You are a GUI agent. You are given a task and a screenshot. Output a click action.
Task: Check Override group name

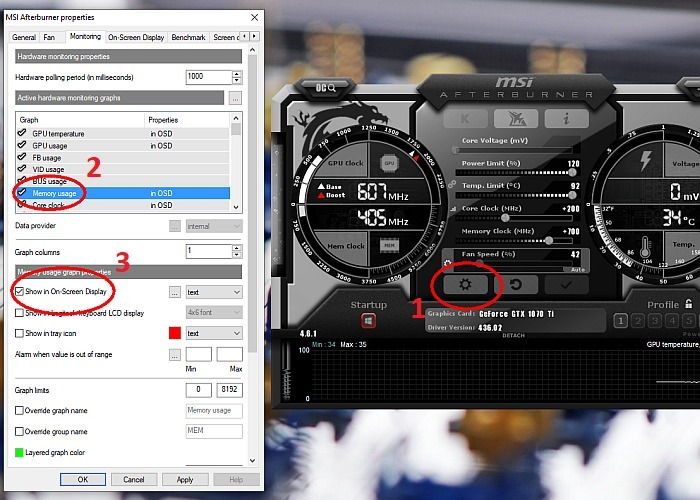pos(19,432)
